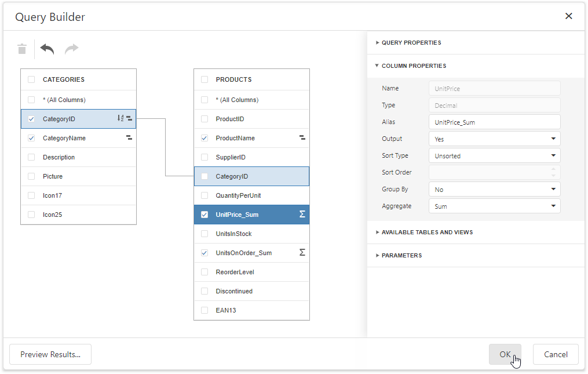Click the Preview Results button
The width and height of the screenshot is (588, 374).
tap(50, 354)
